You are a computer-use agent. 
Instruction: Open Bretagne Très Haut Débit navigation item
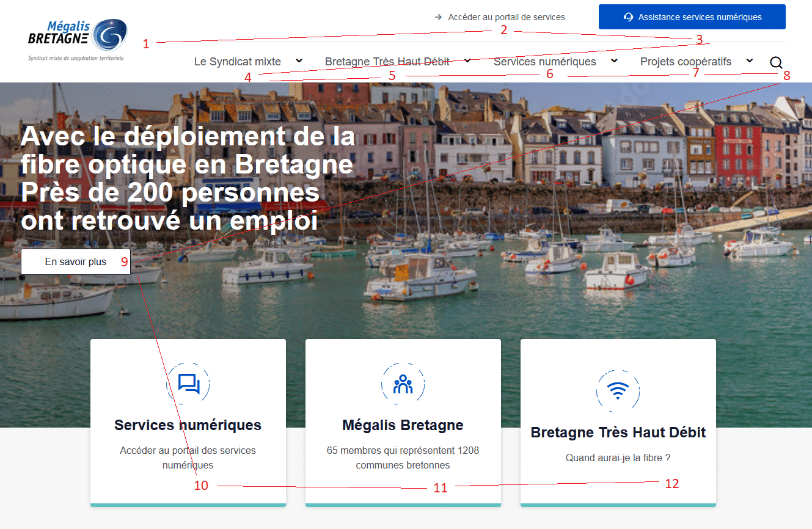click(x=387, y=62)
